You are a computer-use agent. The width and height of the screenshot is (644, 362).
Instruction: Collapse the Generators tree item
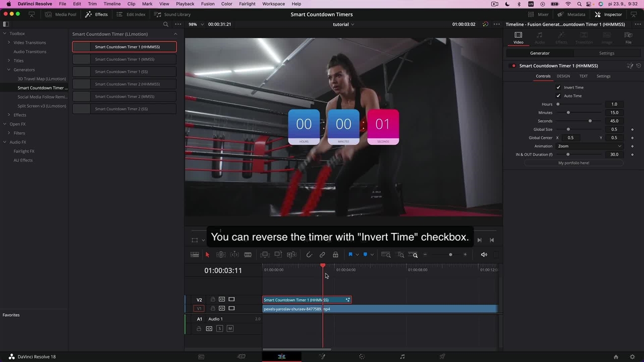pyautogui.click(x=9, y=70)
